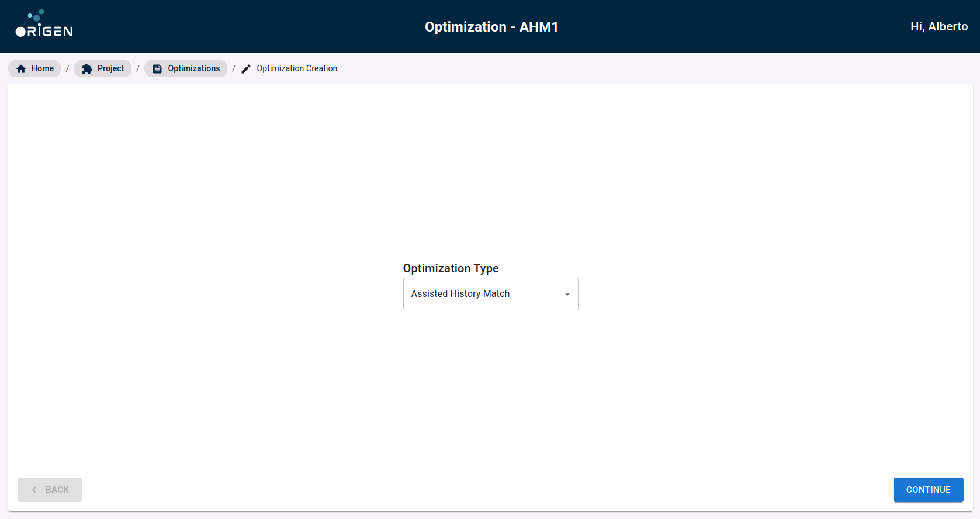Click the Hi, Alberto user greeting
Viewport: 980px width, 519px height.
(x=939, y=26)
